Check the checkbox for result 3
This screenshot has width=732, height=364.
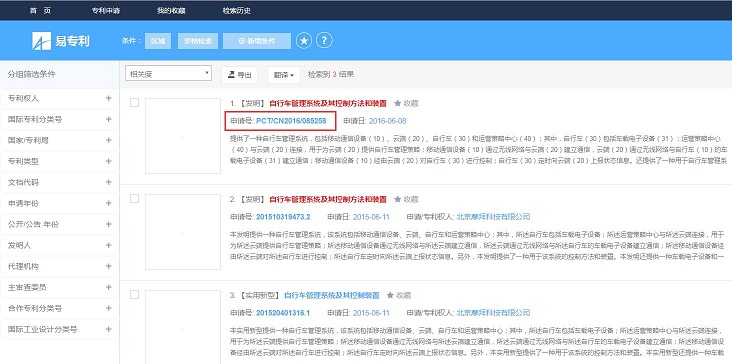click(134, 295)
